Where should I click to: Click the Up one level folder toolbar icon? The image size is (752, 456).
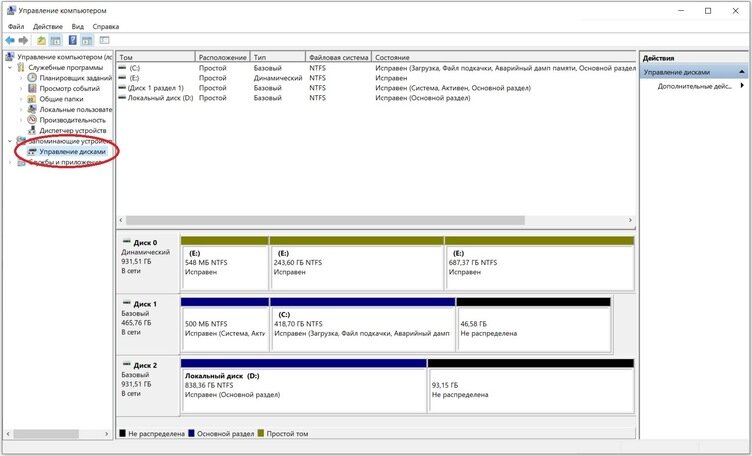click(x=41, y=41)
